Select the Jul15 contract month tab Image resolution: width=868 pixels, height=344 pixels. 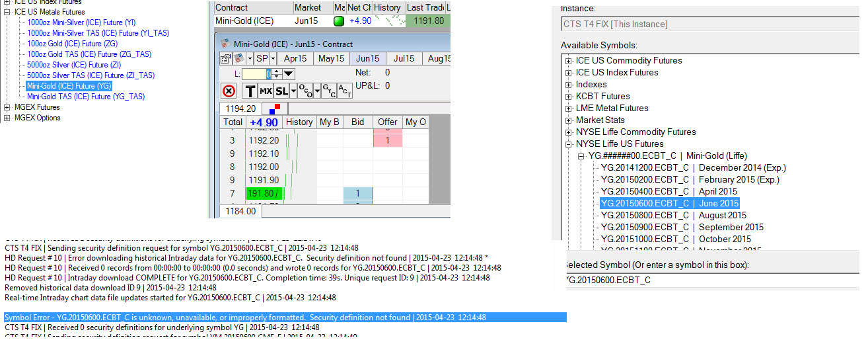(x=404, y=58)
